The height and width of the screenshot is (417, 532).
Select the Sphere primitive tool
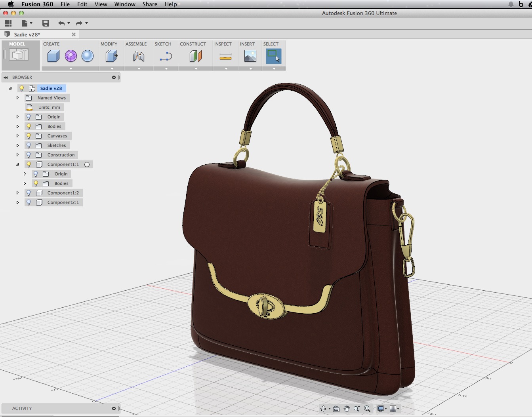coord(88,56)
